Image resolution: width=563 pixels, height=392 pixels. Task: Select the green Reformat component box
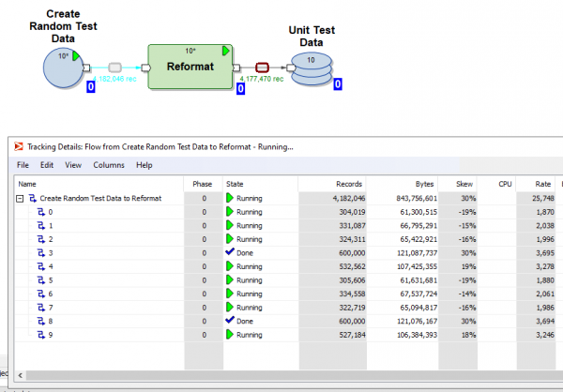189,67
